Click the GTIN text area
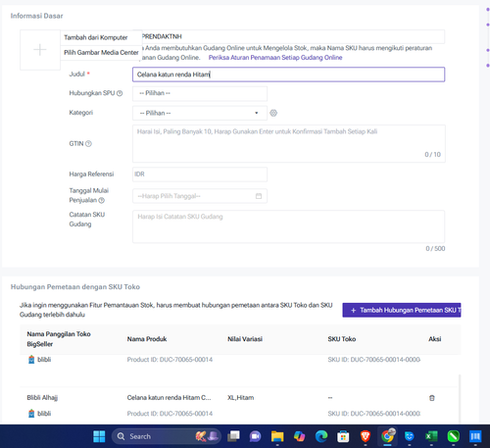This screenshot has height=448, width=490. click(x=289, y=143)
